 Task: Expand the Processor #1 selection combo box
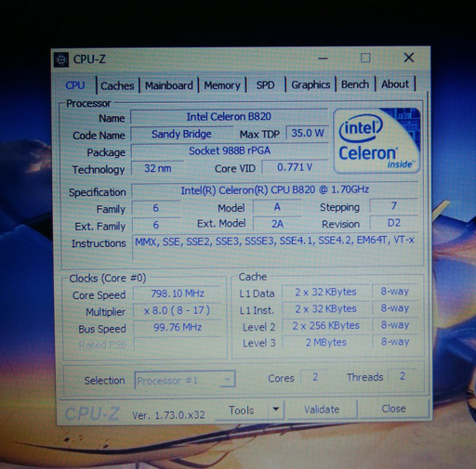pyautogui.click(x=185, y=380)
